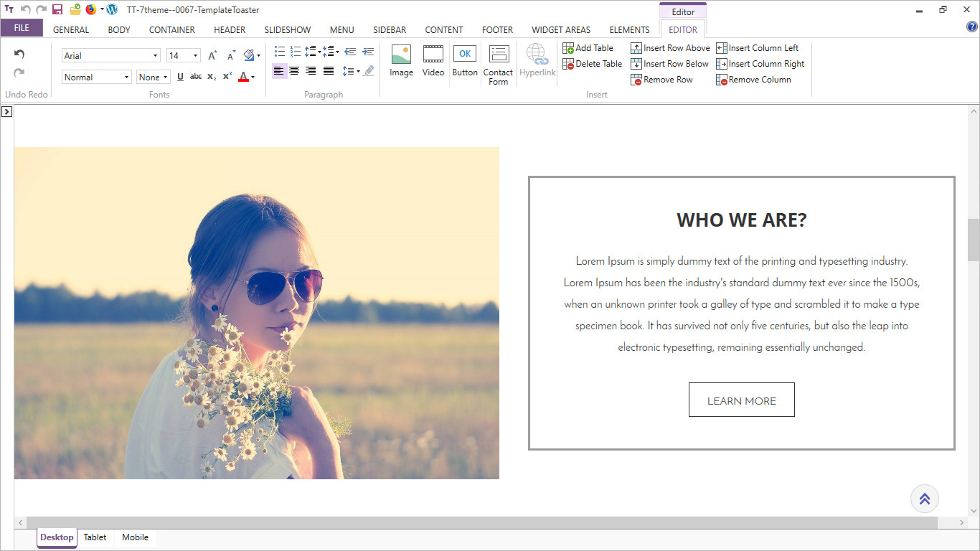The image size is (980, 551).
Task: Enable center text alignment
Action: tap(294, 70)
